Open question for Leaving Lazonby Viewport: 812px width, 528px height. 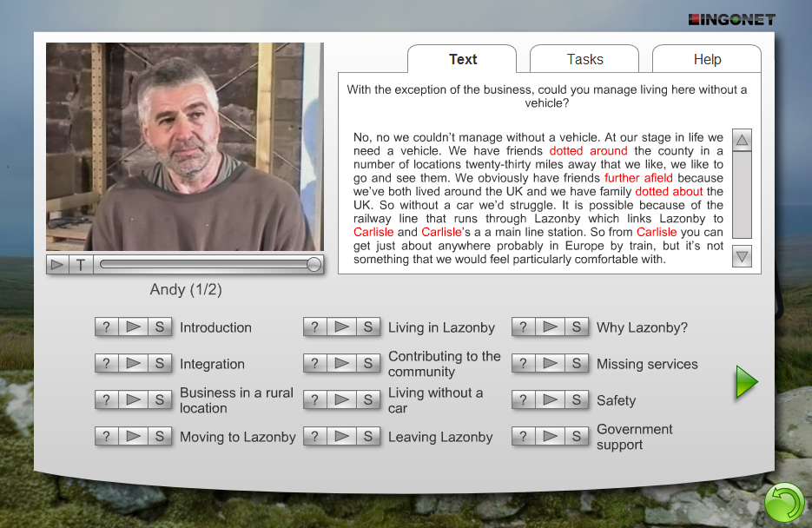point(315,436)
